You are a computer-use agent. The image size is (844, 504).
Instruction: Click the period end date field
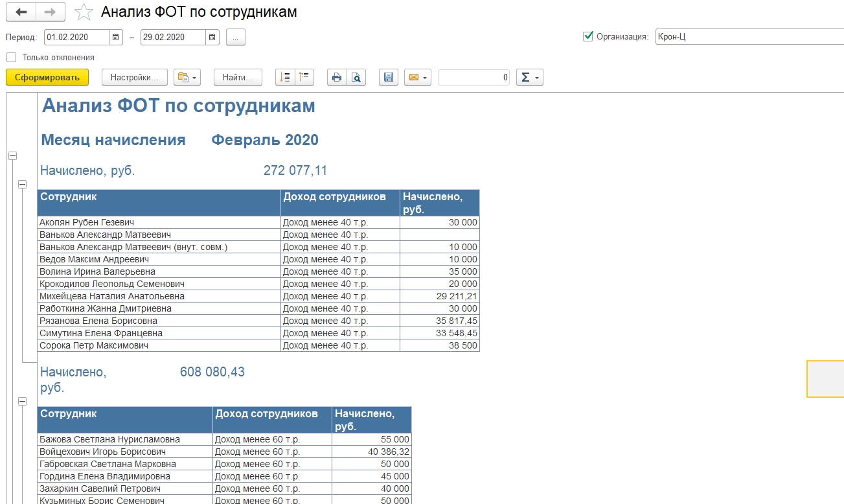173,38
